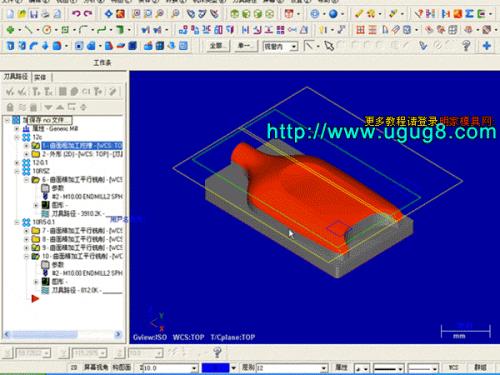Click the Save file toolbar icon
The image size is (500, 375).
34,14
